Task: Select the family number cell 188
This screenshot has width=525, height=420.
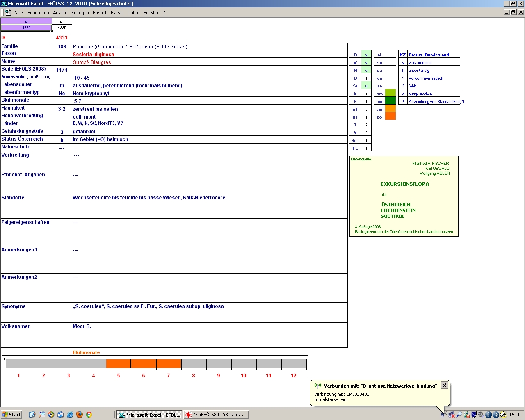Action: pos(62,46)
